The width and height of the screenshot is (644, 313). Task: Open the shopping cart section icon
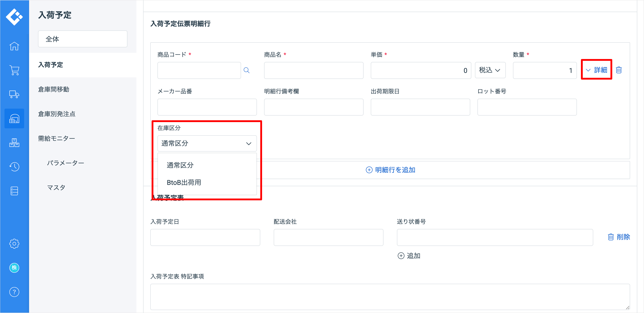[14, 70]
